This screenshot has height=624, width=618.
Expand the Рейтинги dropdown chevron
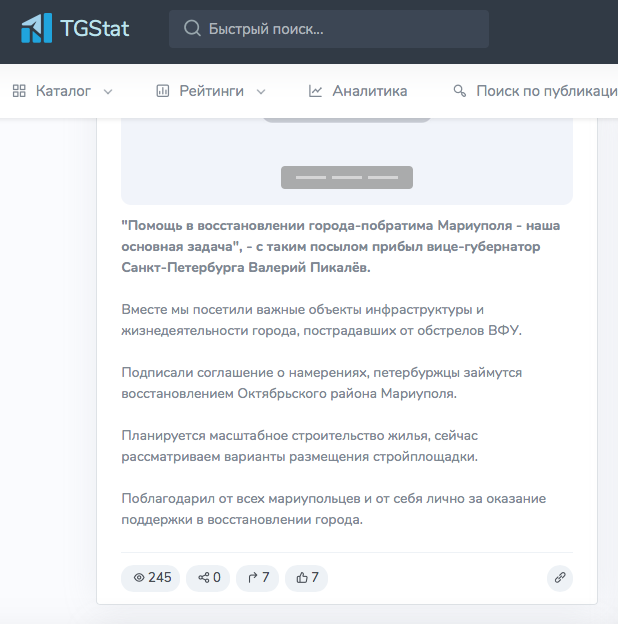pyautogui.click(x=261, y=92)
